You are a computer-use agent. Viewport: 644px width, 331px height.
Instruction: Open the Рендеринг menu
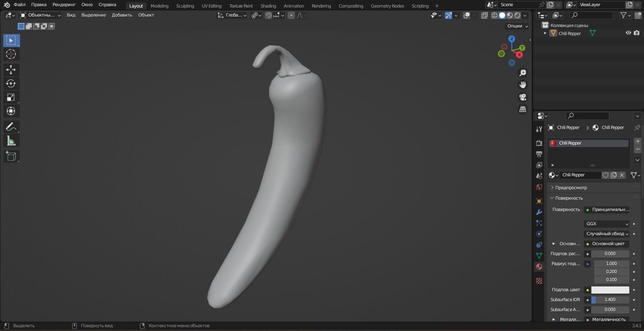[x=64, y=5]
